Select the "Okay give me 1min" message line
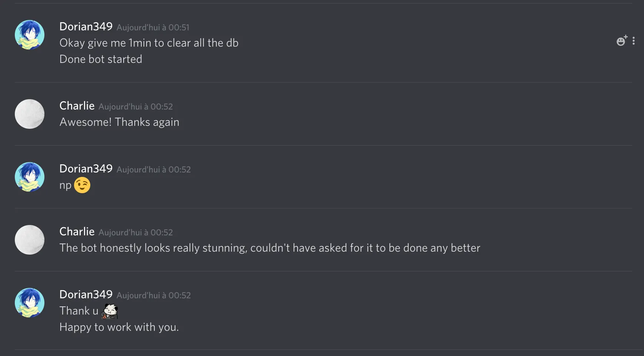Screen dimensions: 644x356 pyautogui.click(x=149, y=43)
